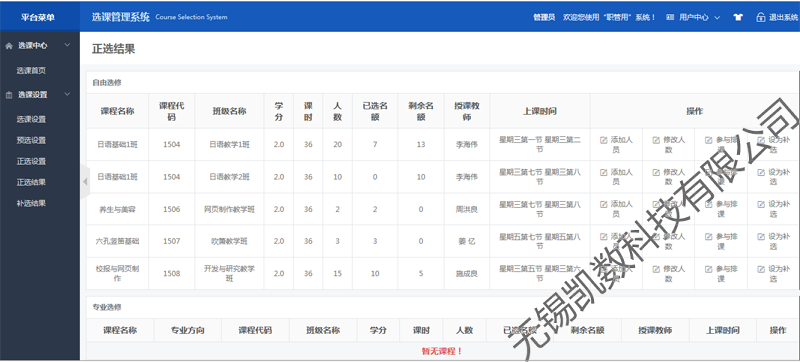Click 设为补选 icon in 养生与美容 row

761,204
